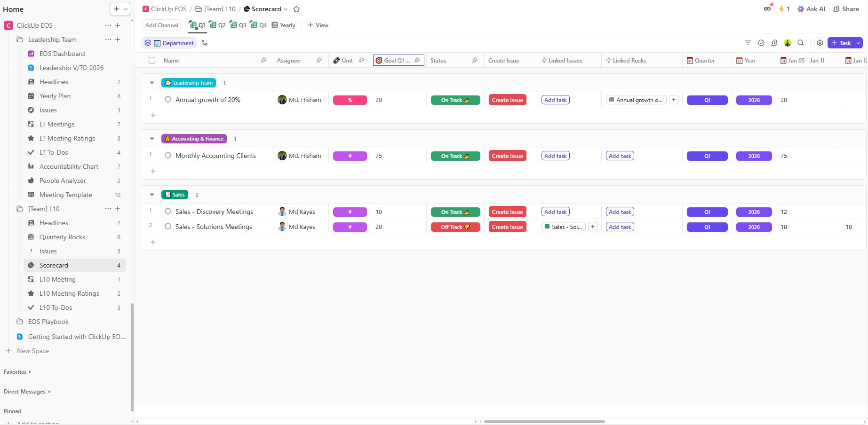The image size is (868, 425).
Task: Click the Off Track status badge
Action: click(455, 227)
